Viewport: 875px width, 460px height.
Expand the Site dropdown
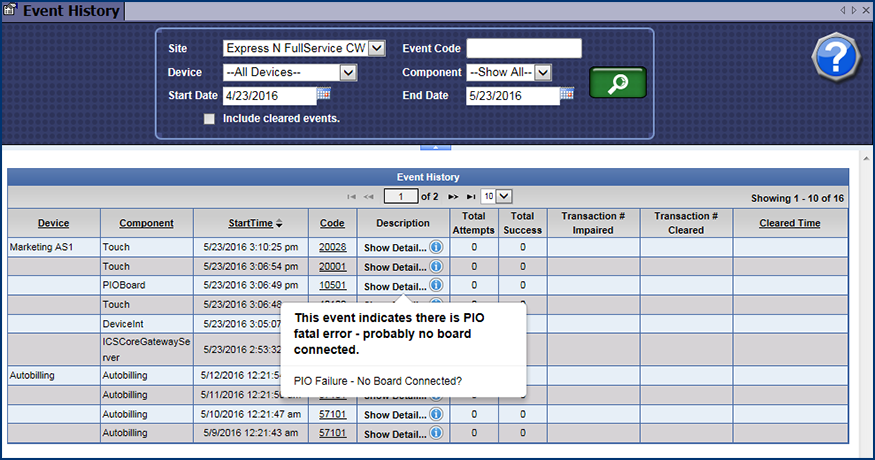[376, 48]
